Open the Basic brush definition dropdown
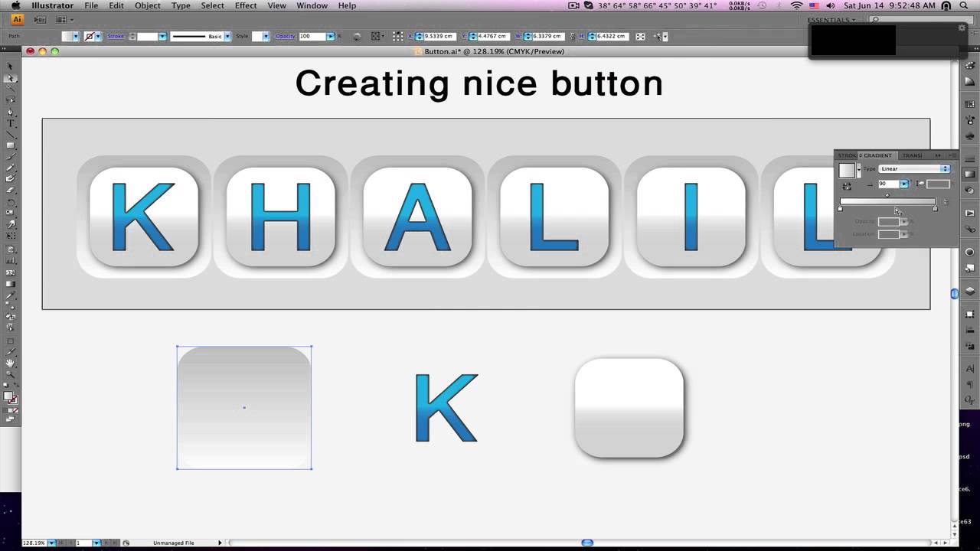This screenshot has height=551, width=980. coord(227,36)
